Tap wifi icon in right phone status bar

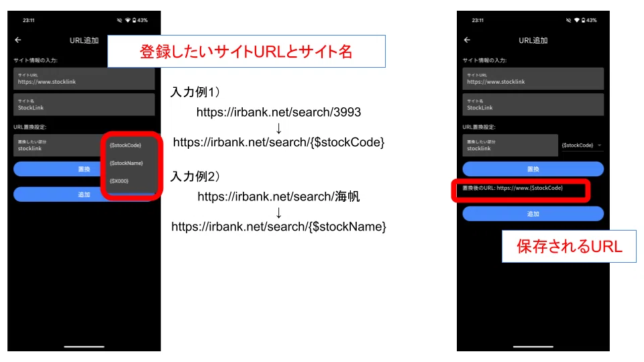[x=577, y=20]
